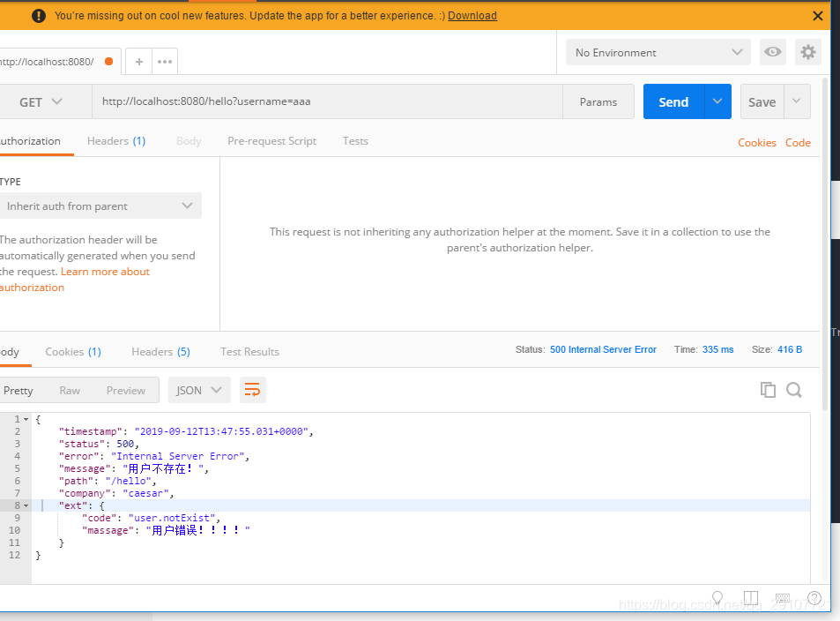
Task: Open the tab options three-dots menu
Action: (165, 62)
